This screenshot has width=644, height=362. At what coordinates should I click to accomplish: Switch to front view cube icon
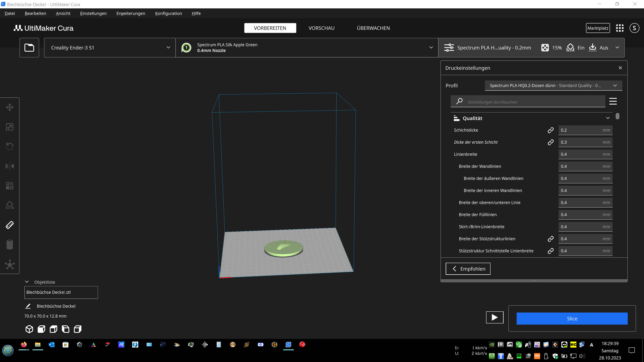[41, 329]
